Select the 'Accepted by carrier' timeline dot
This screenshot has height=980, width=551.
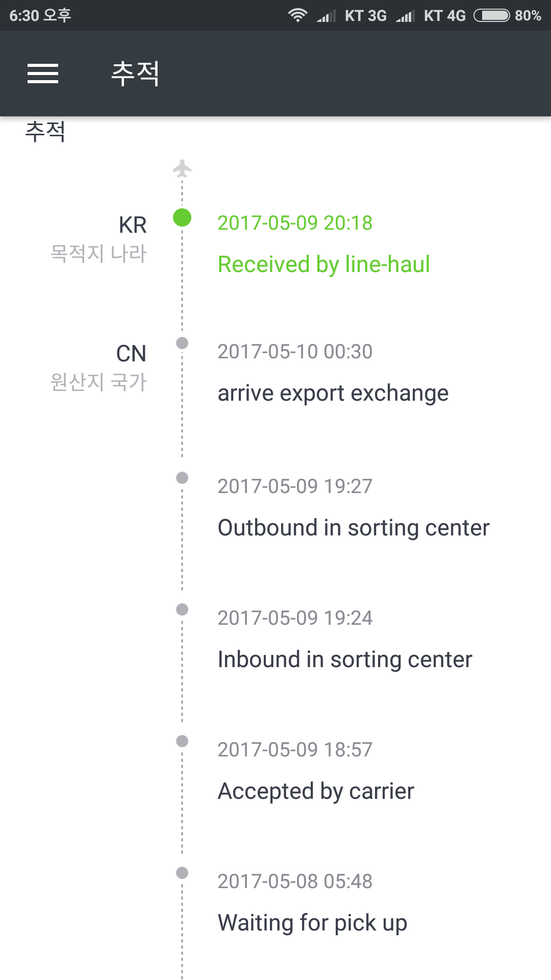pyautogui.click(x=182, y=741)
